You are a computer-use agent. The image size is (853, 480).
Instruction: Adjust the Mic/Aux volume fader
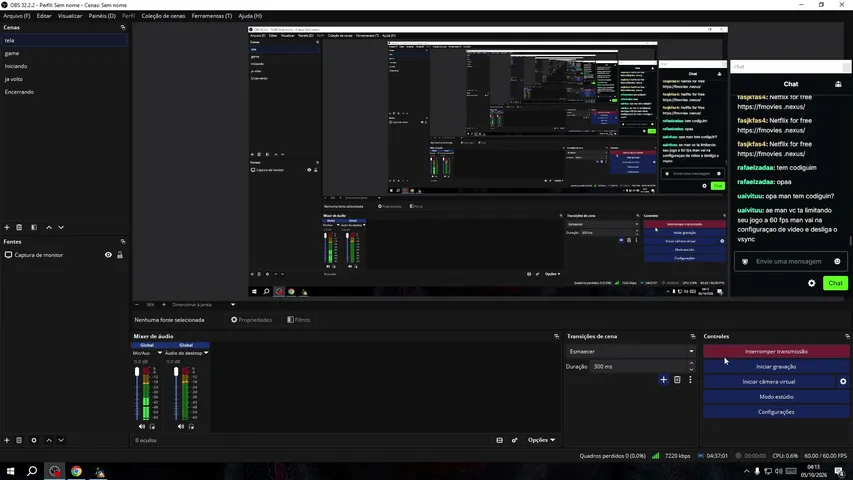[x=137, y=372]
